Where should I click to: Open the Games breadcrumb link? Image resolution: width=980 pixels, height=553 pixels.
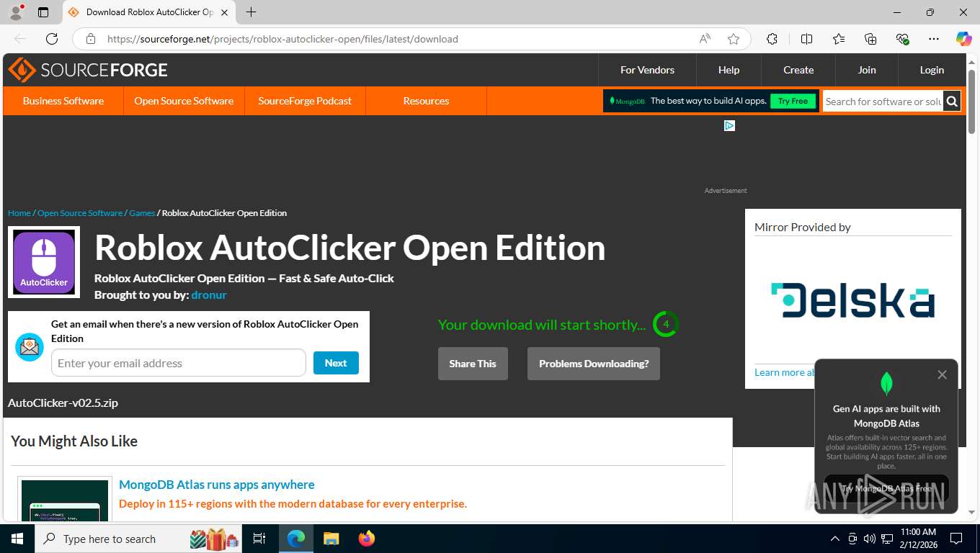[x=142, y=213]
